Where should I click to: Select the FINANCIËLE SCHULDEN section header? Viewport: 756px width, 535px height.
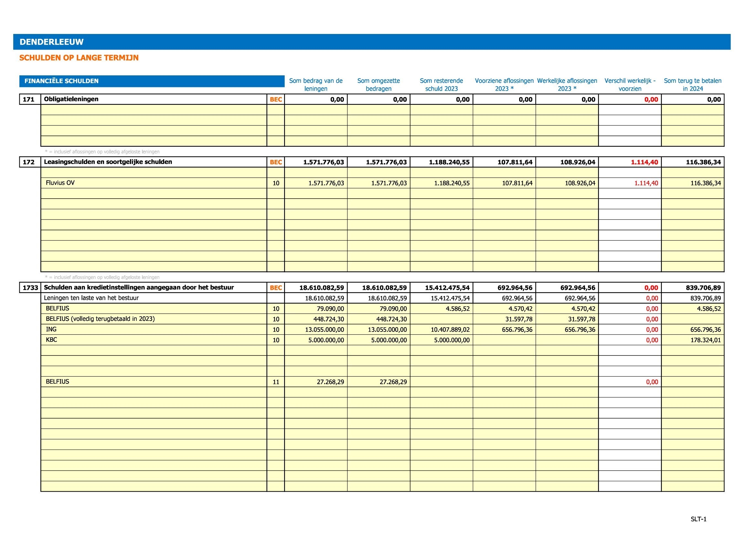pos(61,81)
